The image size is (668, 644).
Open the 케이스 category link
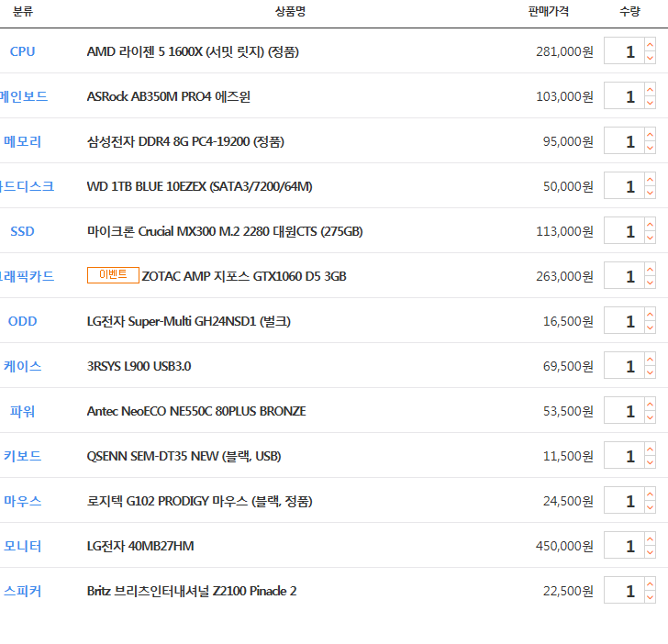point(23,366)
